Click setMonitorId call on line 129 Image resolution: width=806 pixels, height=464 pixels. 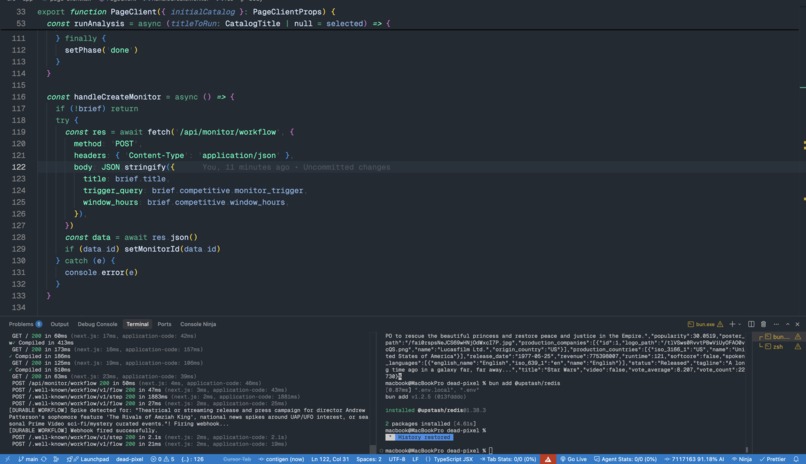(172, 249)
